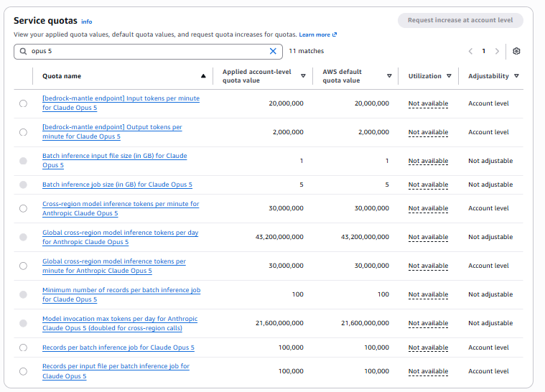Click Not available for bedrock-mantle Input tokens row
Viewport: 545px width, 392px height.
[x=428, y=103]
